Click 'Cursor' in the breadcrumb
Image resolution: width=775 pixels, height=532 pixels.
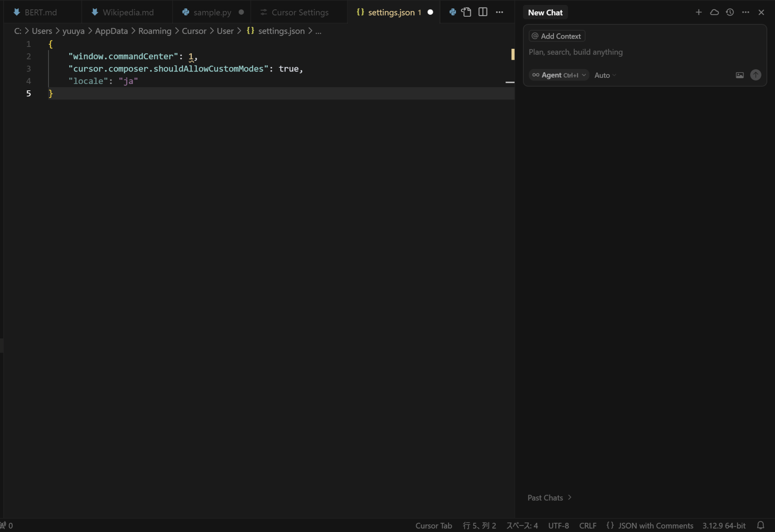pos(194,31)
